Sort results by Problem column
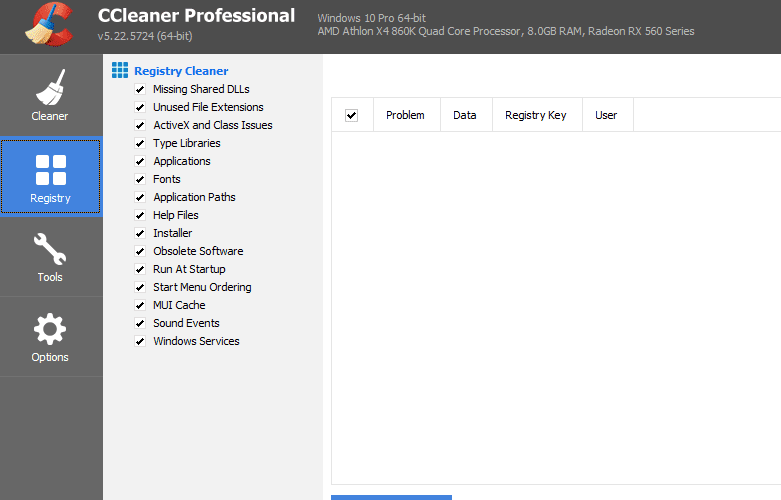This screenshot has width=781, height=500. click(406, 115)
